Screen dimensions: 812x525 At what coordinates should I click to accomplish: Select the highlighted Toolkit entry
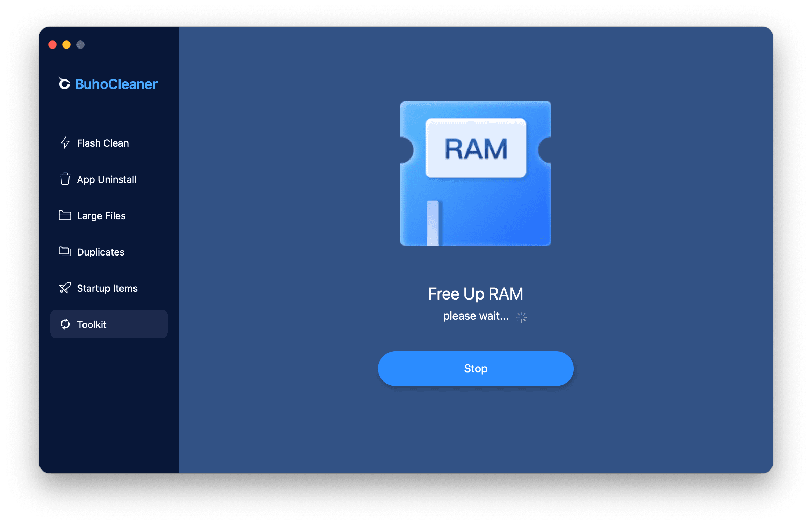coord(109,324)
